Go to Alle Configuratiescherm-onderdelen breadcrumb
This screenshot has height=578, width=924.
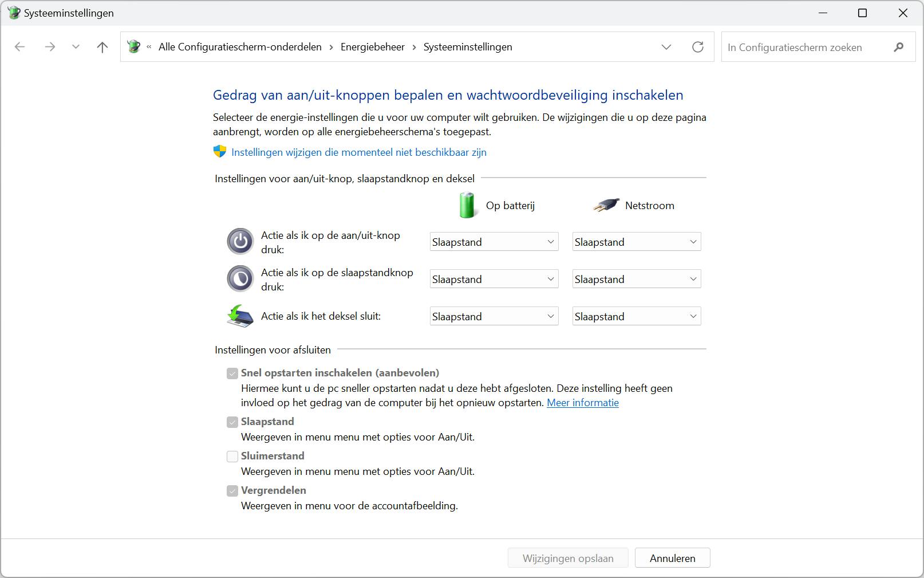pos(240,47)
